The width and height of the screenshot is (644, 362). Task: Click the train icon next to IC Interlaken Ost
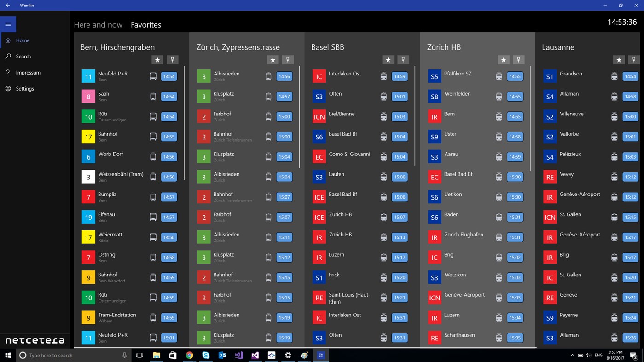click(383, 76)
